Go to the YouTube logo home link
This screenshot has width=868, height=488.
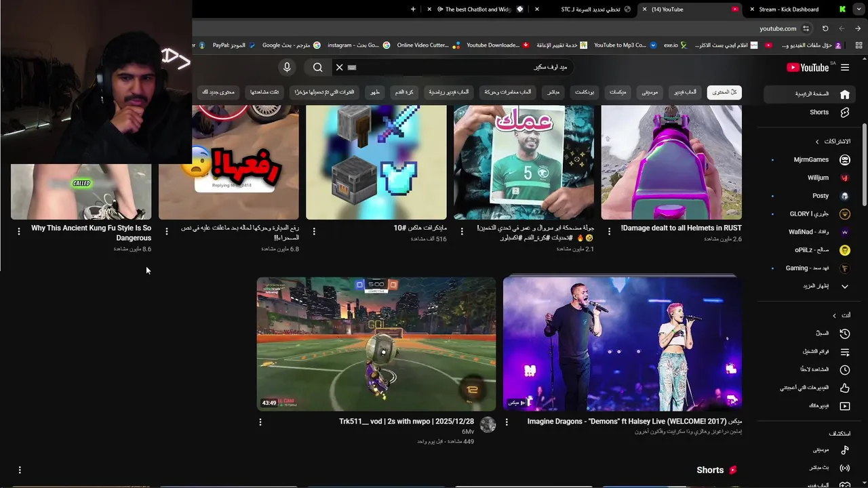808,67
